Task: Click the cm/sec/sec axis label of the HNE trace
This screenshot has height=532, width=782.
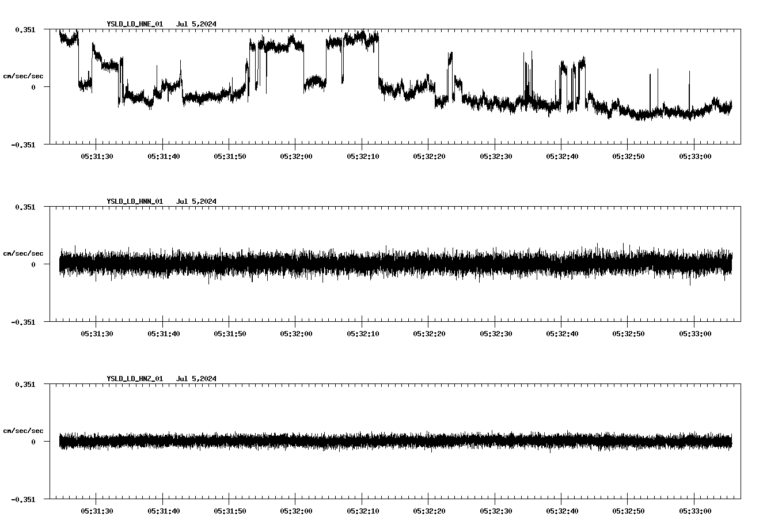Action: 22,75
